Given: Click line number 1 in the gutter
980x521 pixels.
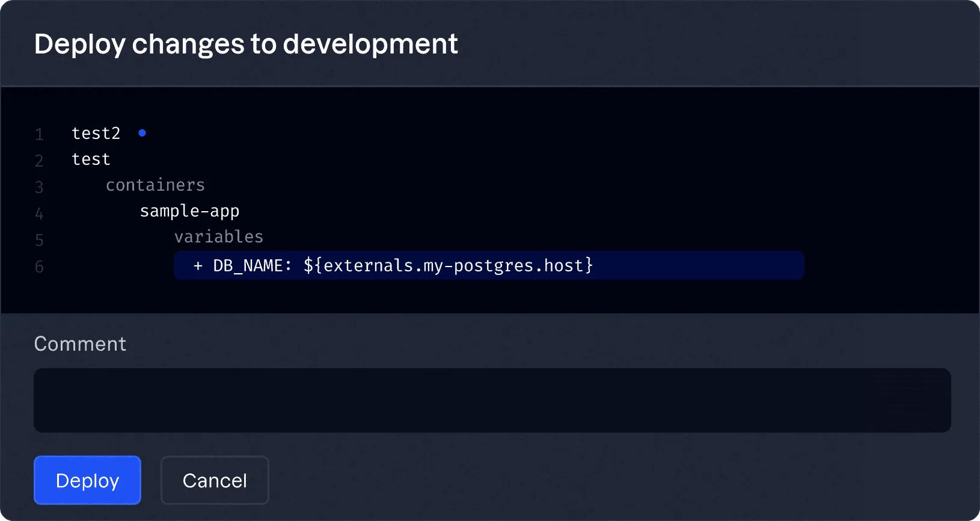Looking at the screenshot, I should tap(39, 134).
